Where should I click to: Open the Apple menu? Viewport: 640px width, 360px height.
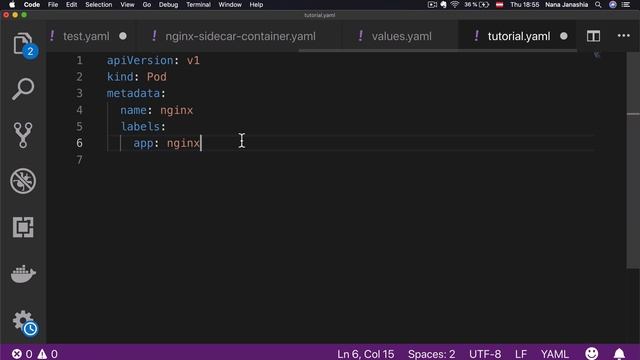[x=12, y=4]
